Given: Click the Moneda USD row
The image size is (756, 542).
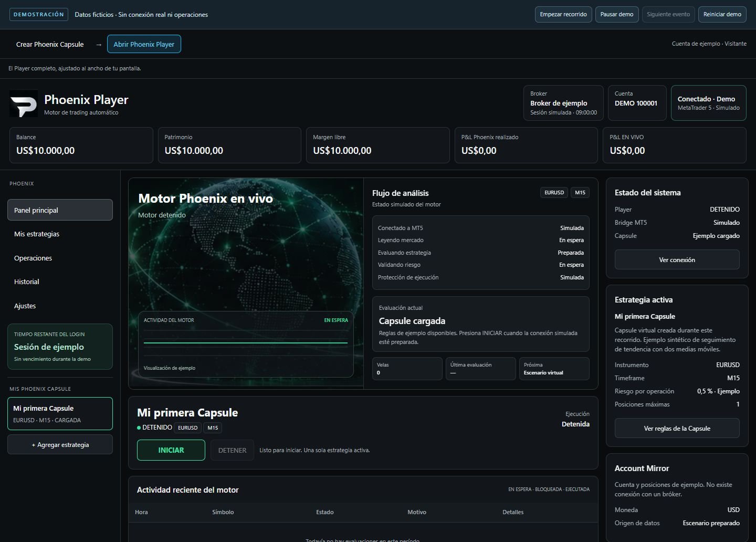Looking at the screenshot, I should (x=677, y=510).
